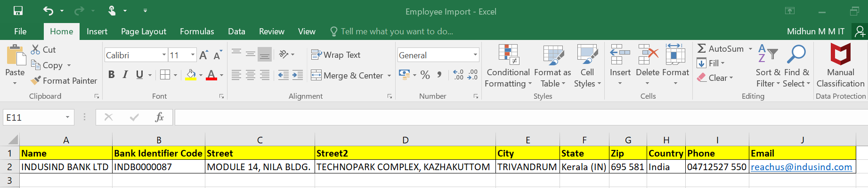
Task: Click into the formula bar
Action: point(521,117)
